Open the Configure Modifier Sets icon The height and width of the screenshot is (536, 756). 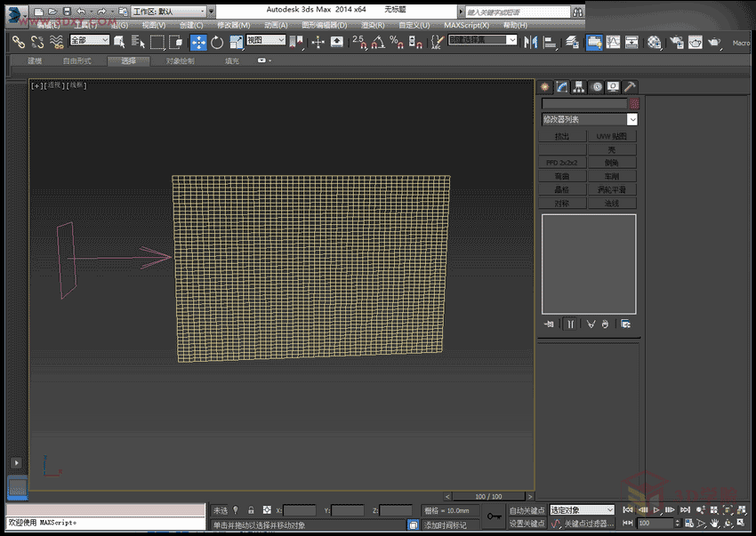point(626,324)
